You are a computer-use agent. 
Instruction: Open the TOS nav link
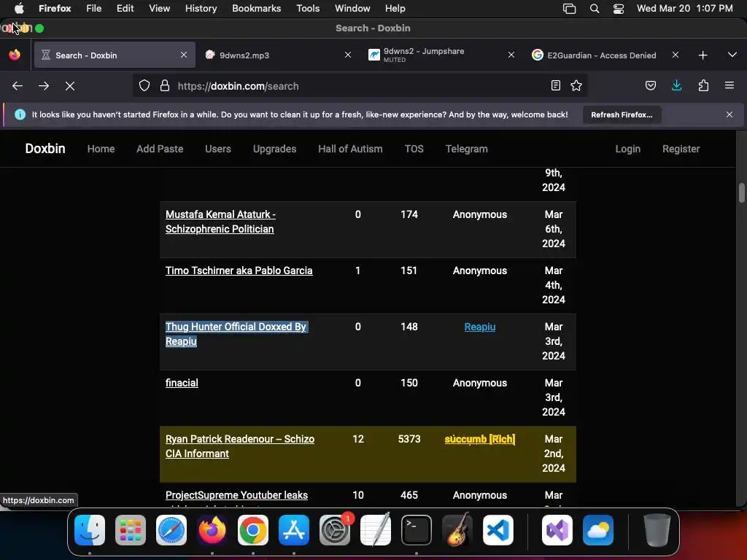click(414, 149)
